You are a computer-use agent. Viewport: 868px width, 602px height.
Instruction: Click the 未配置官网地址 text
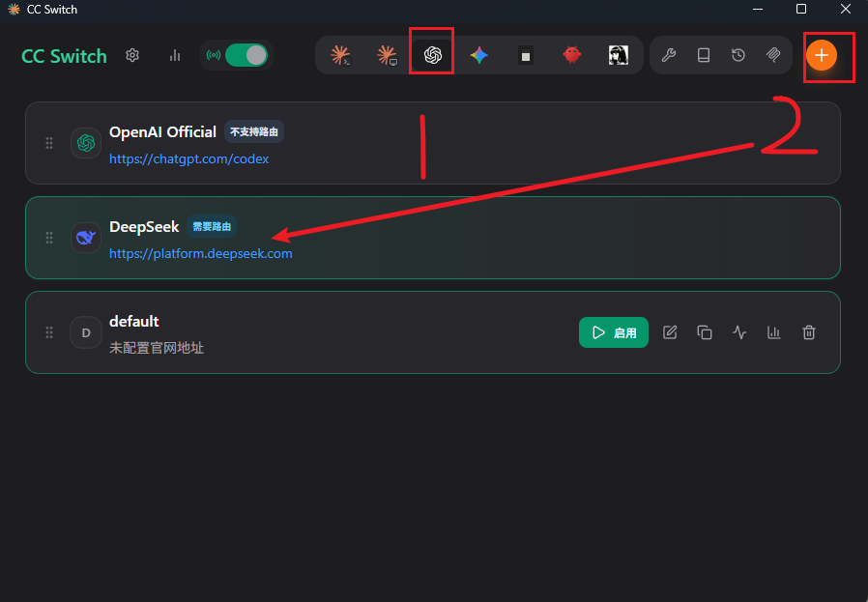coord(157,348)
